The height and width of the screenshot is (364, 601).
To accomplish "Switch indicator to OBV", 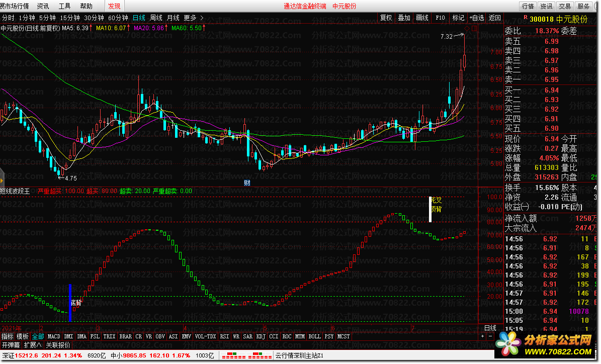I will pos(160,336).
